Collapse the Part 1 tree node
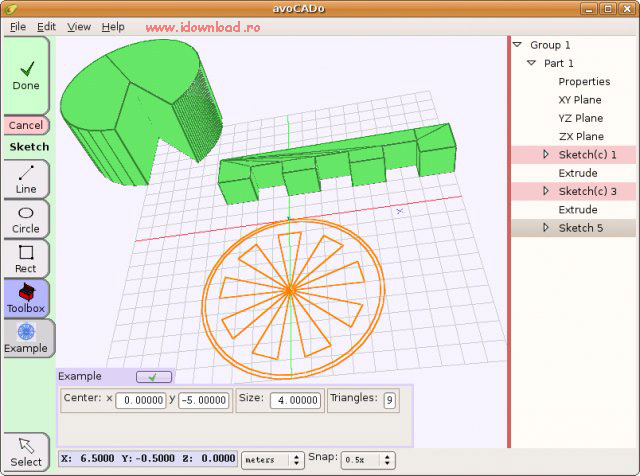Screen dimensions: 640x476 (x=531, y=63)
